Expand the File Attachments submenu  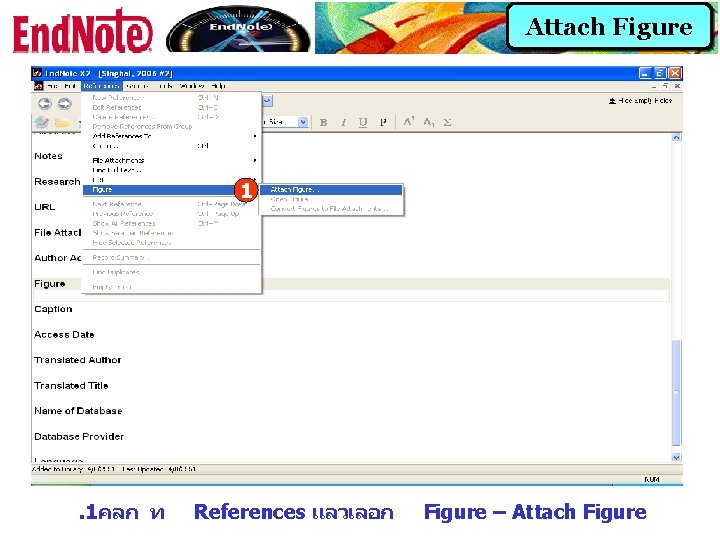tap(172, 160)
